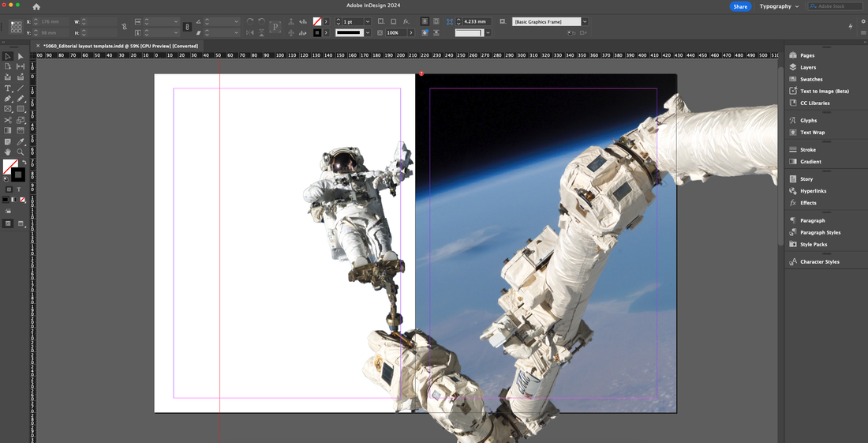Open the Layers panel

click(808, 68)
